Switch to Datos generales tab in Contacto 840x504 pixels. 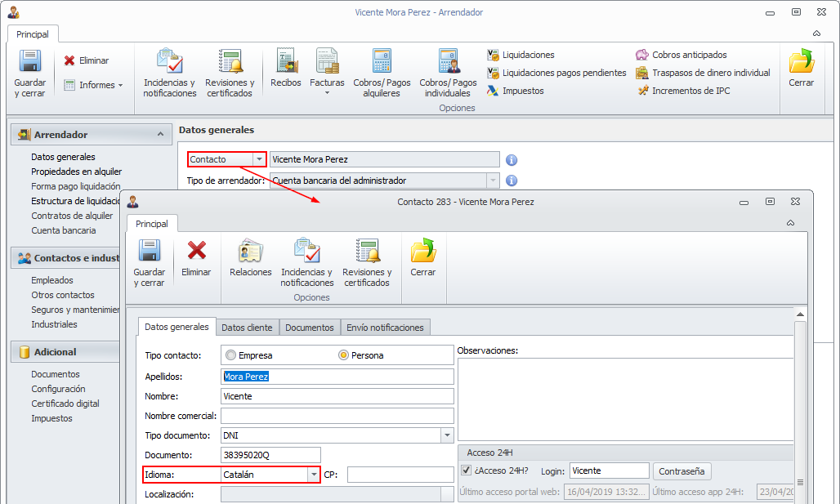pyautogui.click(x=176, y=327)
